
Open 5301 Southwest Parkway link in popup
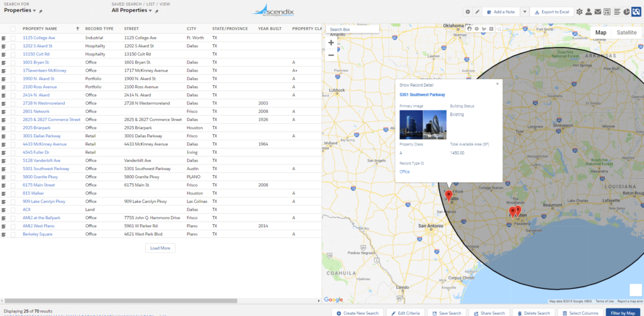[x=422, y=94]
